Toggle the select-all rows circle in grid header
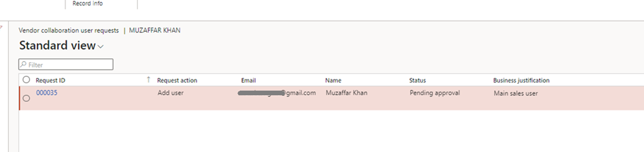 (x=26, y=80)
